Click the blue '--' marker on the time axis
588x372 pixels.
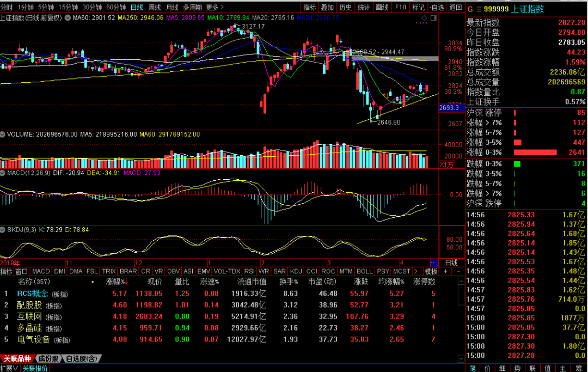coord(434,263)
